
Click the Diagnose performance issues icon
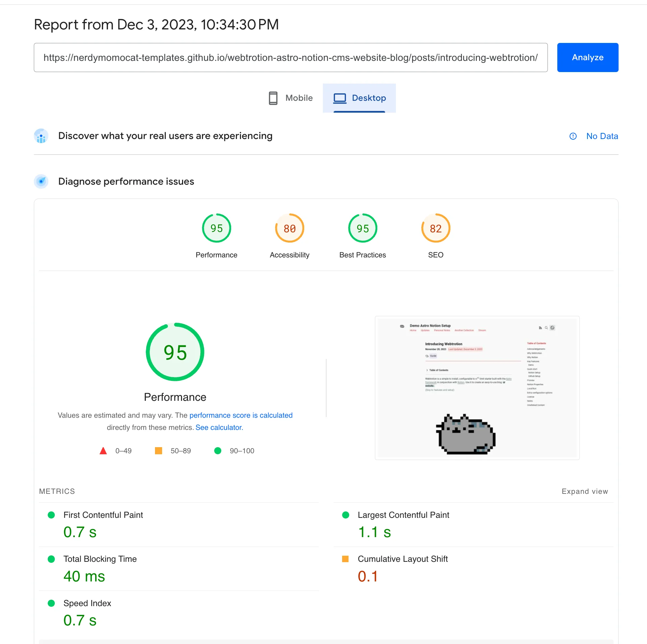coord(41,182)
